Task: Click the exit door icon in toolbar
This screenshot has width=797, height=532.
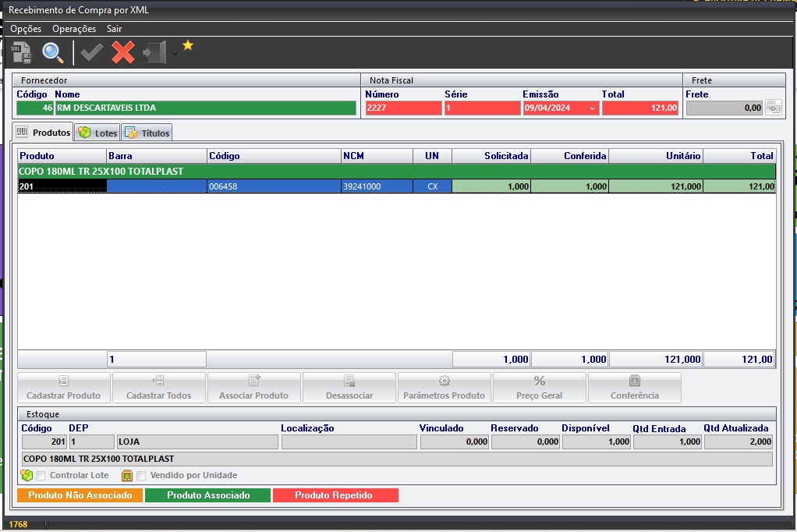Action: coord(154,52)
